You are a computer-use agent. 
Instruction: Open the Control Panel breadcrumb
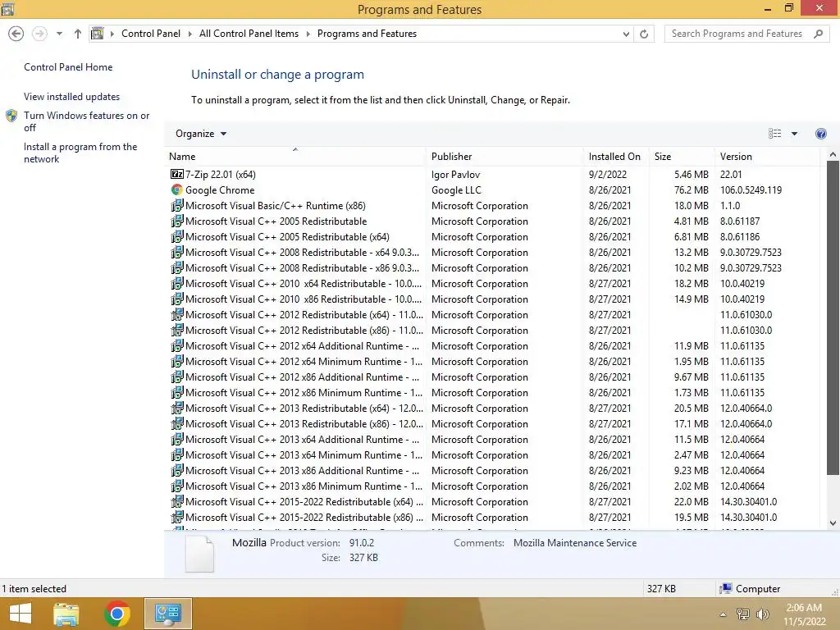click(x=151, y=34)
